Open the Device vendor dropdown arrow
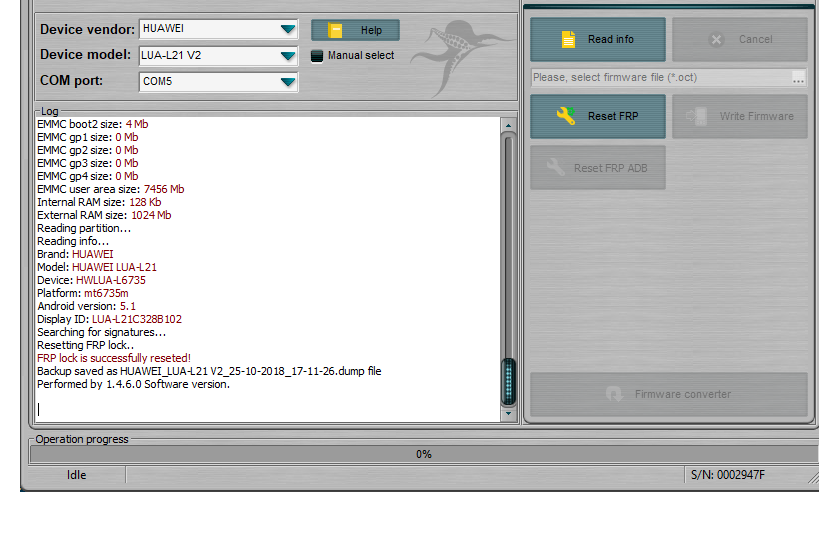The width and height of the screenshot is (819, 558). [x=288, y=29]
